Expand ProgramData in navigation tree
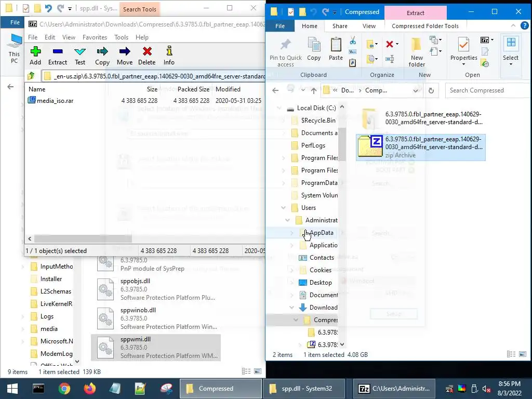532x399 pixels. pyautogui.click(x=283, y=183)
